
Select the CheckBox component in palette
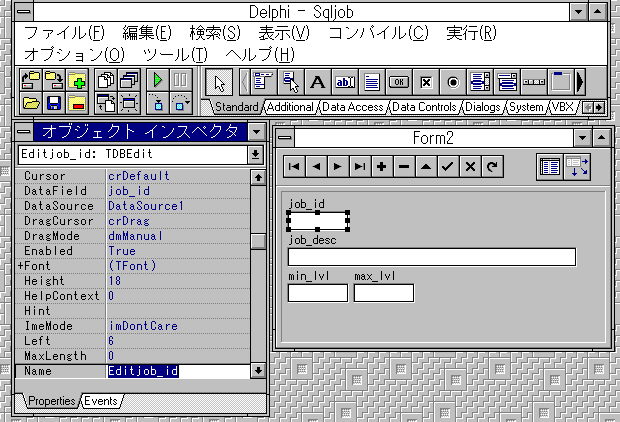pyautogui.click(x=426, y=82)
